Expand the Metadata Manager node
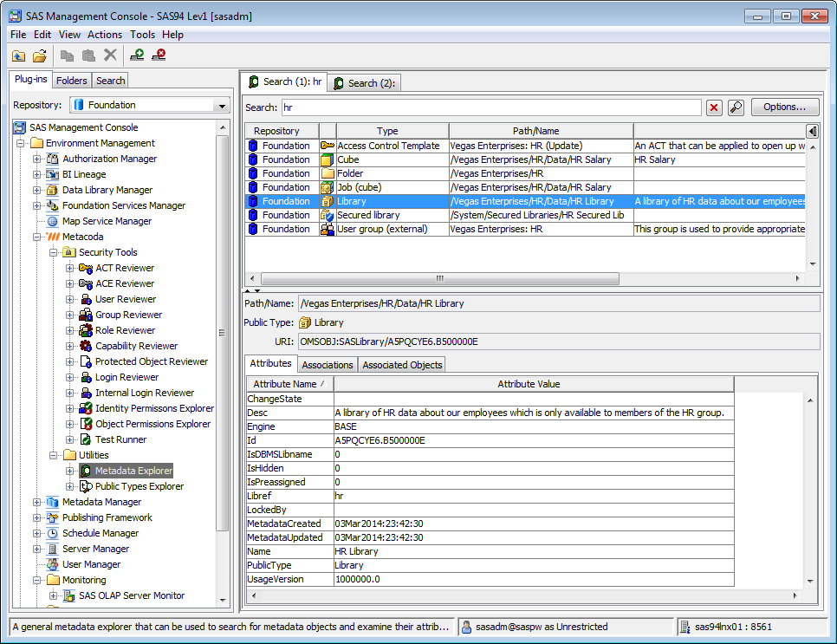 (x=37, y=502)
